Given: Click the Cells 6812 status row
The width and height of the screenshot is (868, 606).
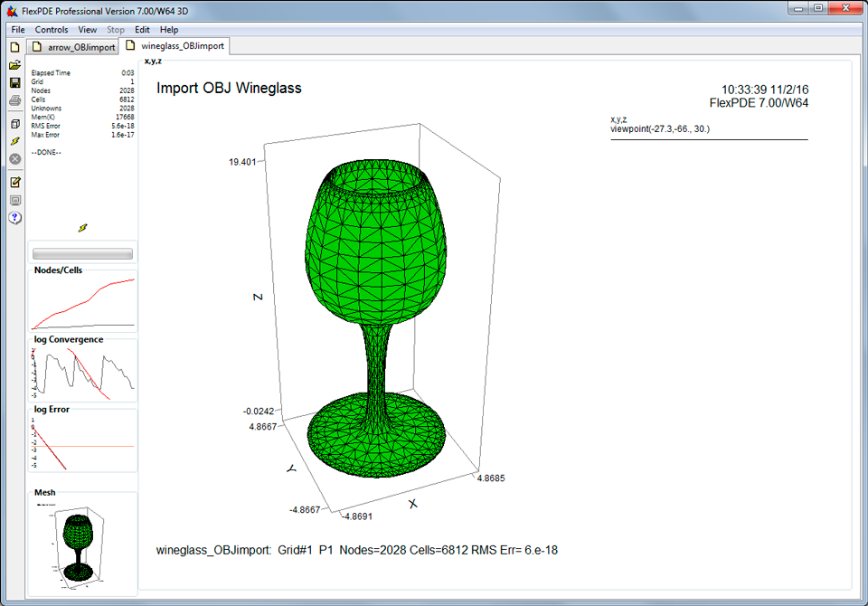Looking at the screenshot, I should click(82, 99).
